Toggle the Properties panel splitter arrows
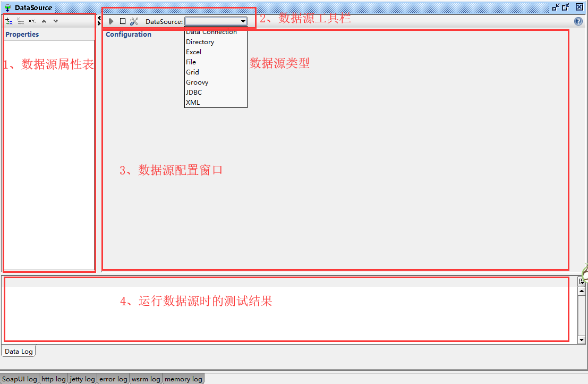Image resolution: width=588 pixels, height=384 pixels. tap(99, 20)
